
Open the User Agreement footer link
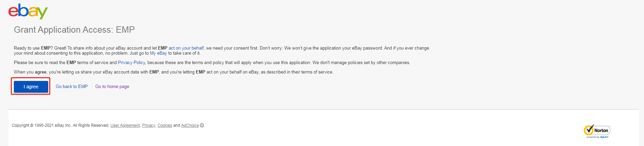tap(125, 125)
